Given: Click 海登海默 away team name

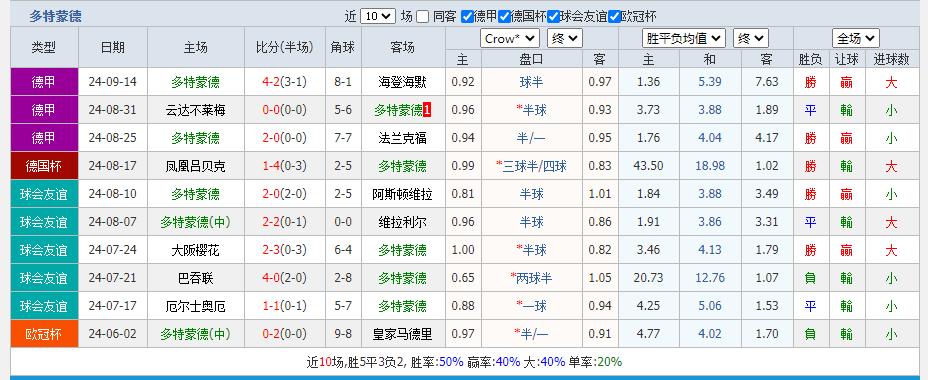Looking at the screenshot, I should [x=402, y=82].
